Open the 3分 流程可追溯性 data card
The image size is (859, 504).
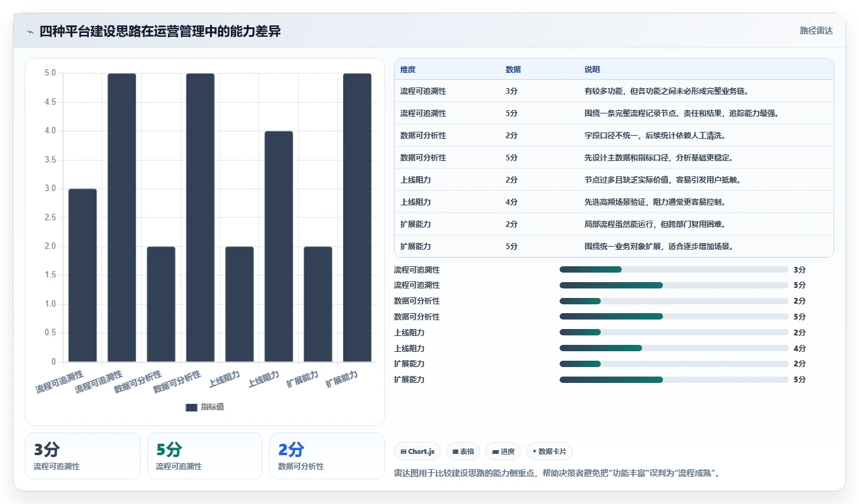[x=82, y=456]
